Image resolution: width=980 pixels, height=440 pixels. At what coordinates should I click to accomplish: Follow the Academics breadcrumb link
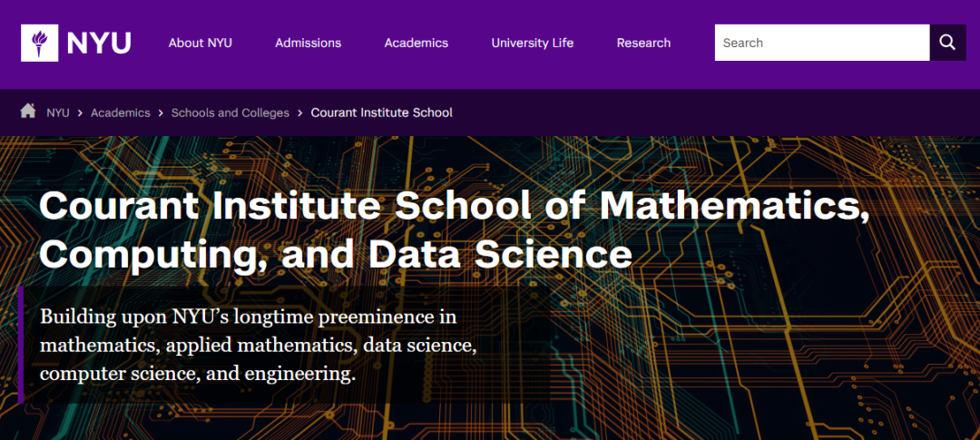pyautogui.click(x=120, y=112)
